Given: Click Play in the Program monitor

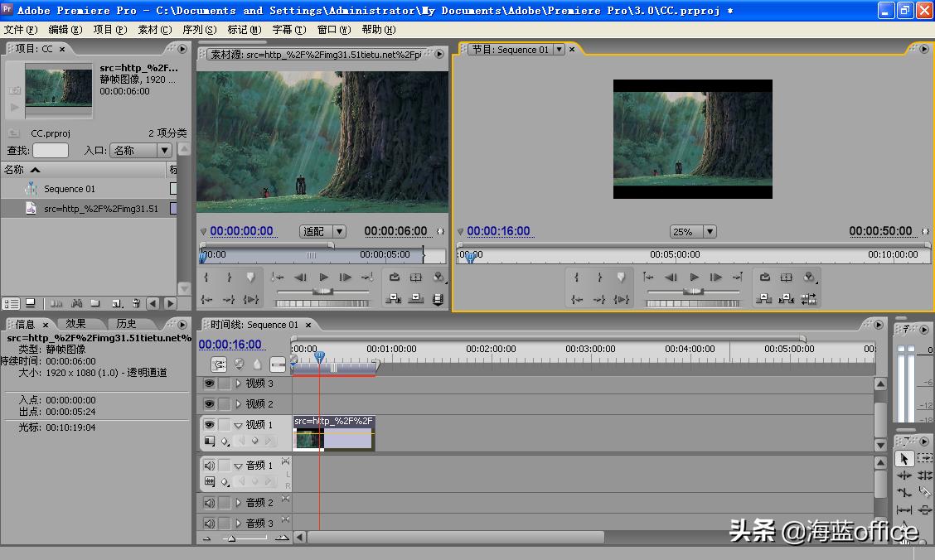Looking at the screenshot, I should tap(694, 278).
